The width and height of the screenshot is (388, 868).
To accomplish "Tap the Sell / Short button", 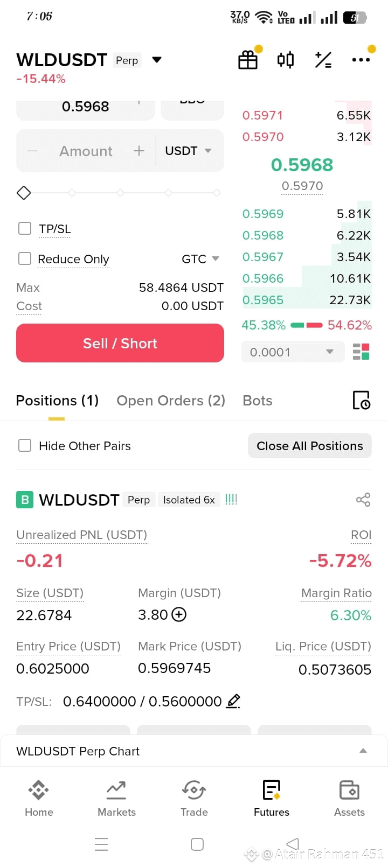I will coord(120,343).
